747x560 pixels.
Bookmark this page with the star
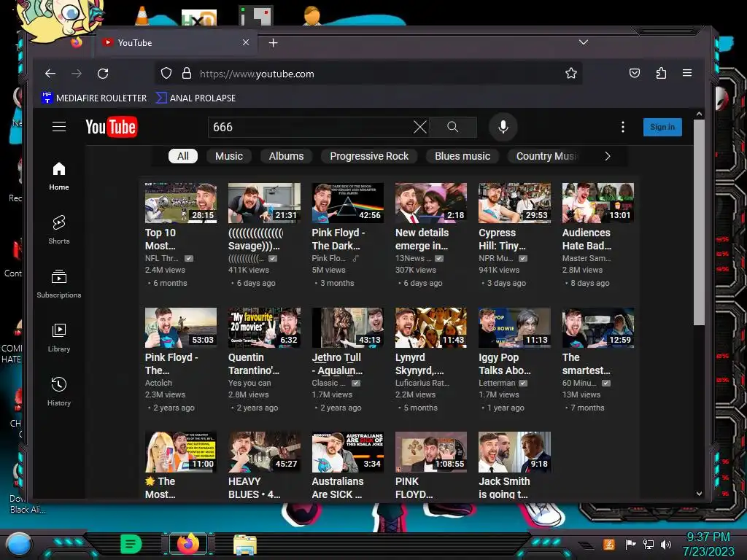point(570,74)
